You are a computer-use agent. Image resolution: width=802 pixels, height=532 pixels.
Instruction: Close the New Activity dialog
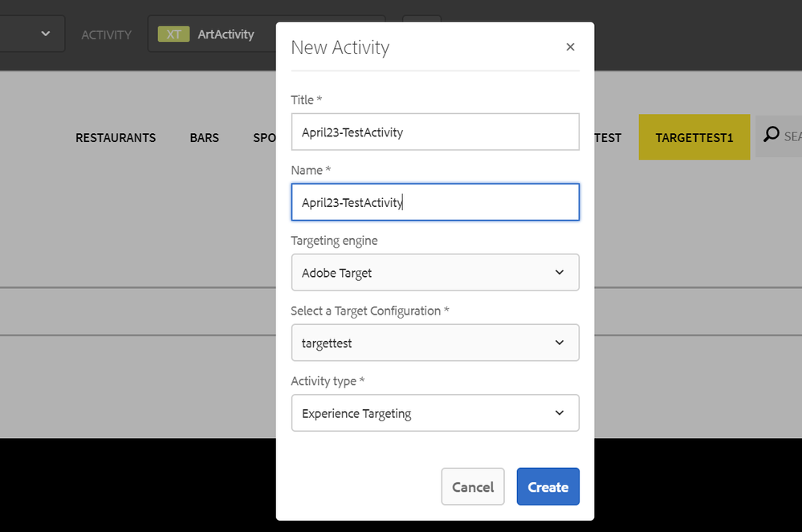(570, 47)
